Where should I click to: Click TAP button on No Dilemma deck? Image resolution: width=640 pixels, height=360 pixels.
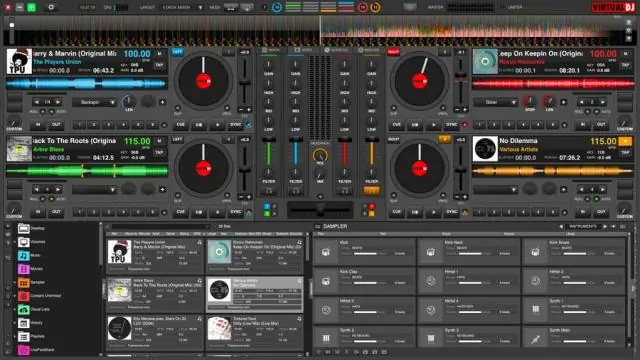pyautogui.click(x=625, y=152)
